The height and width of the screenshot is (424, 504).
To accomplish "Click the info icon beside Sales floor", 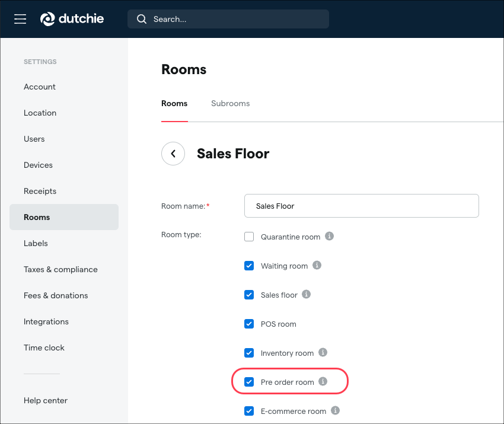I will tap(306, 294).
